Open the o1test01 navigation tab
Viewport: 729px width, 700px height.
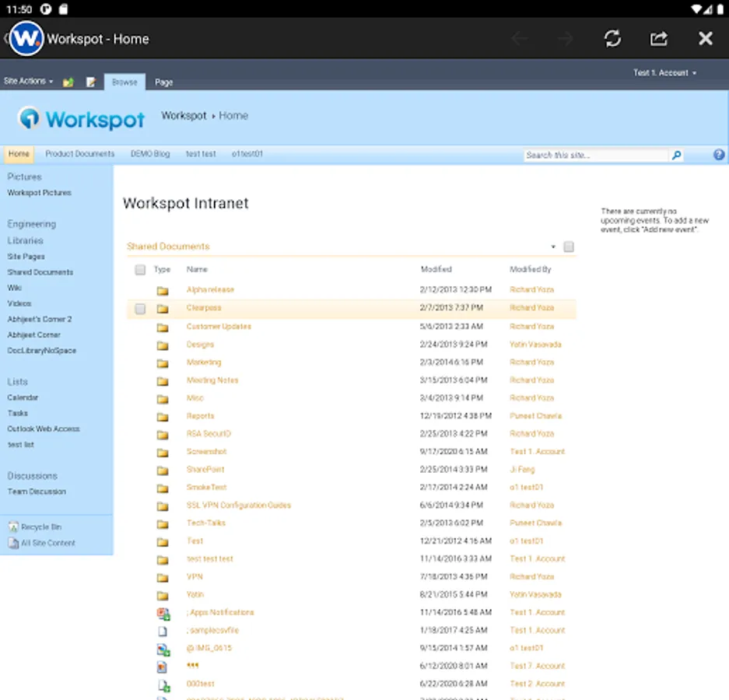(247, 154)
